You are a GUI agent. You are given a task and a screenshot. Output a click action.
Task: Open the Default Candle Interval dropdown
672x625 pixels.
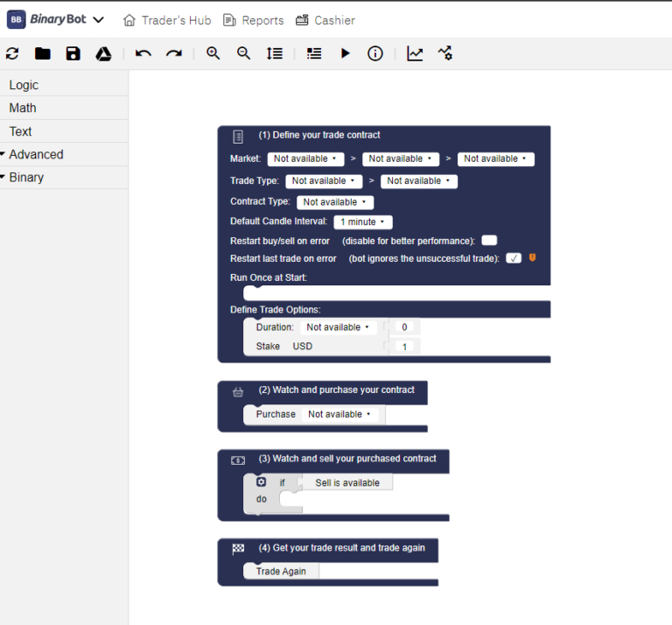[x=363, y=222]
